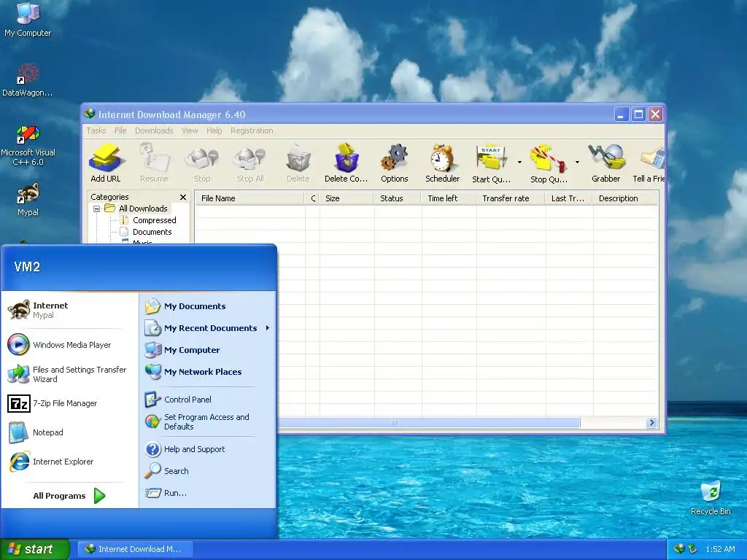This screenshot has height=560, width=747.
Task: Open the Tasks menu
Action: 96,131
